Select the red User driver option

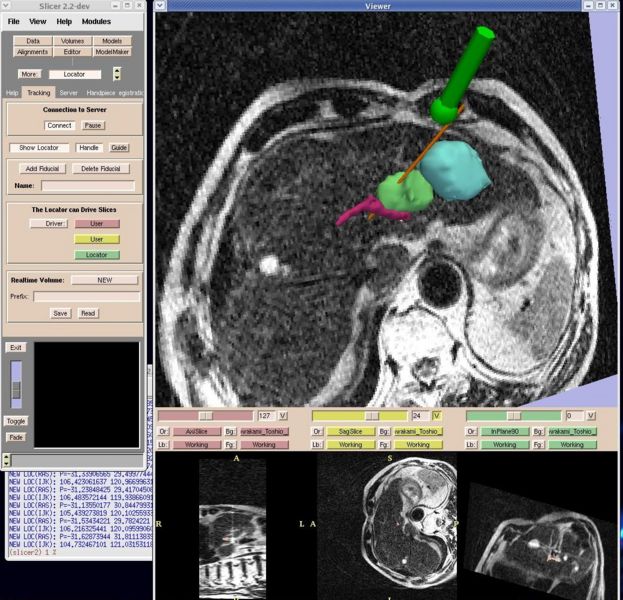pos(97,224)
